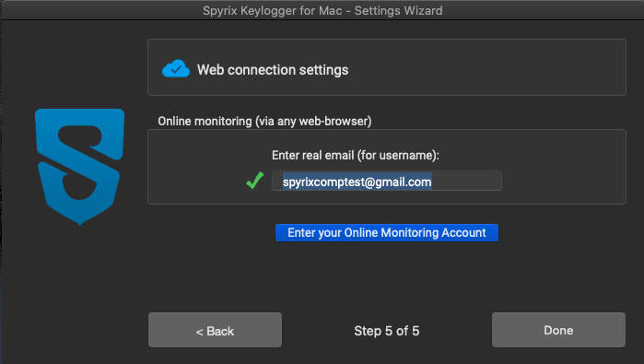Click the 'Step 5 of 5' text
Screen dimensions: 644x364
[x=386, y=331]
